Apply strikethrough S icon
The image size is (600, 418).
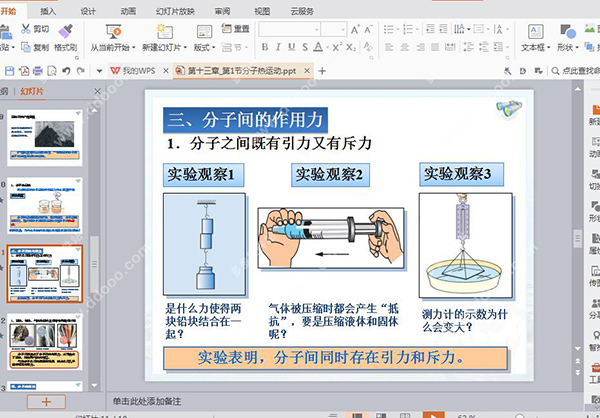tap(305, 47)
